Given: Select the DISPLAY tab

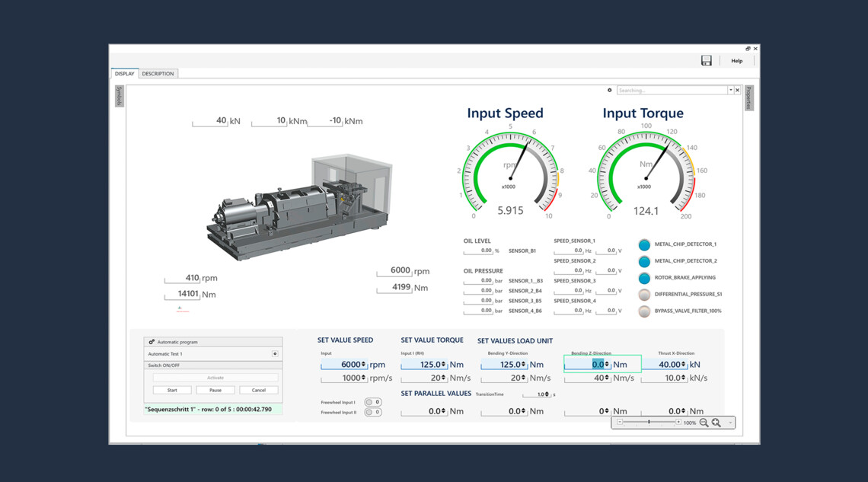Looking at the screenshot, I should coord(124,73).
